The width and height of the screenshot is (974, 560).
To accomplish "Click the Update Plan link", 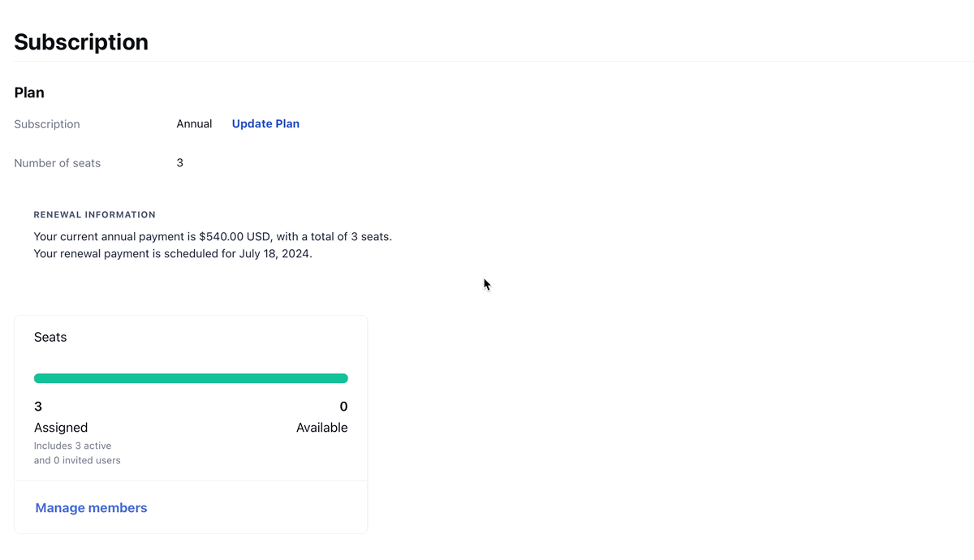I will pos(265,124).
